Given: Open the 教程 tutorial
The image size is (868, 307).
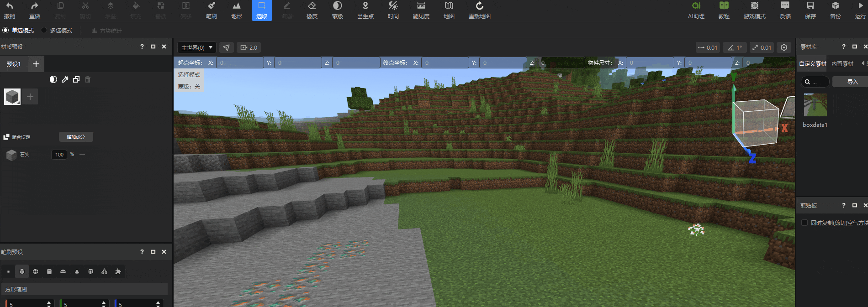Looking at the screenshot, I should coord(724,10).
